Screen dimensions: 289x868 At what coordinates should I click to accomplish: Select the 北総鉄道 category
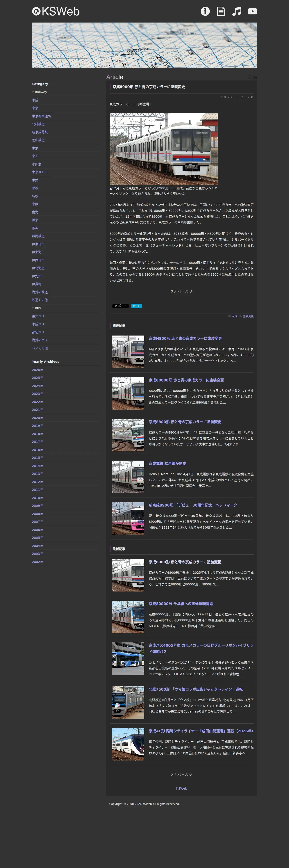point(38,124)
